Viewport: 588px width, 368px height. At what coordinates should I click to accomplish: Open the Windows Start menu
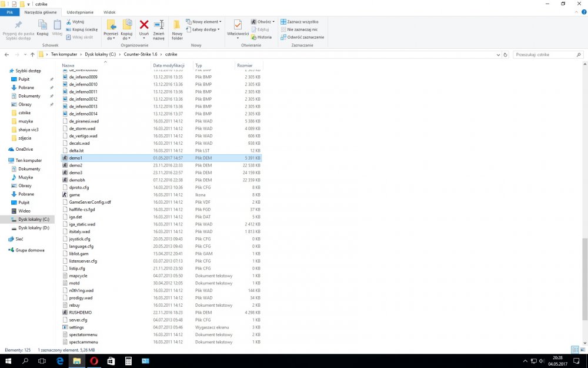click(8, 361)
